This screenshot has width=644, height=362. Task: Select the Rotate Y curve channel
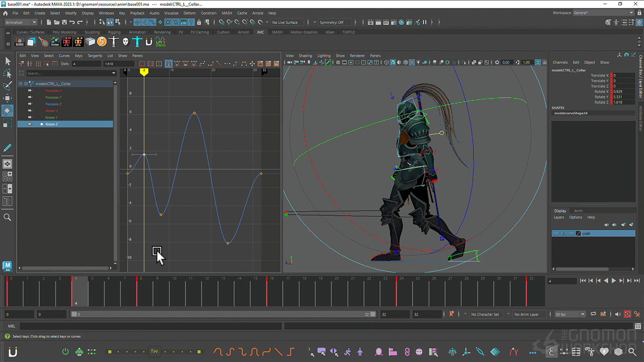tap(52, 117)
